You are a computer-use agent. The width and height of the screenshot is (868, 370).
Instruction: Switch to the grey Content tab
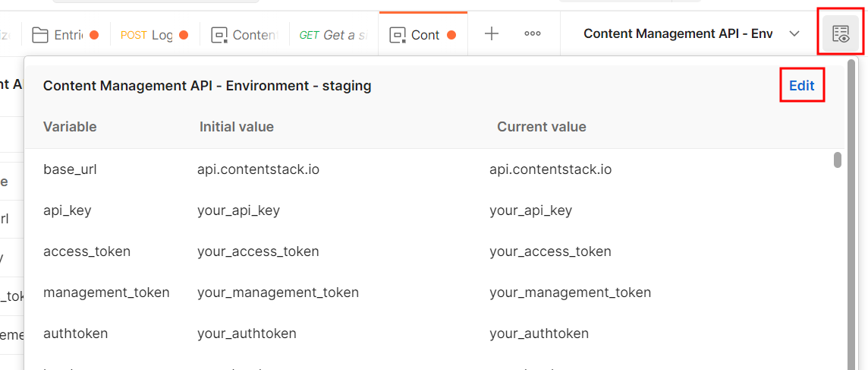pos(244,35)
